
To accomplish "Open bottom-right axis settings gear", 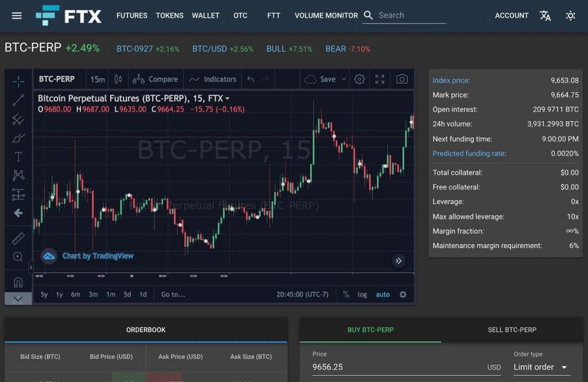I will pyautogui.click(x=403, y=295).
